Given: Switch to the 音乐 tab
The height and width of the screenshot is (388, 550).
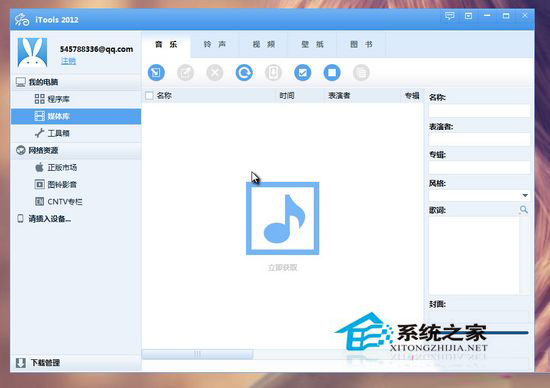Looking at the screenshot, I should pos(166,45).
